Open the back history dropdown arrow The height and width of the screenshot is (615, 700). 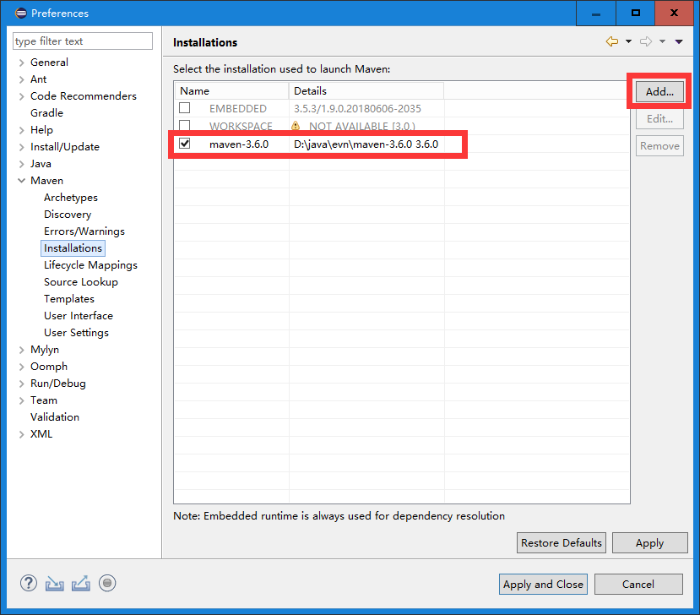coord(628,41)
